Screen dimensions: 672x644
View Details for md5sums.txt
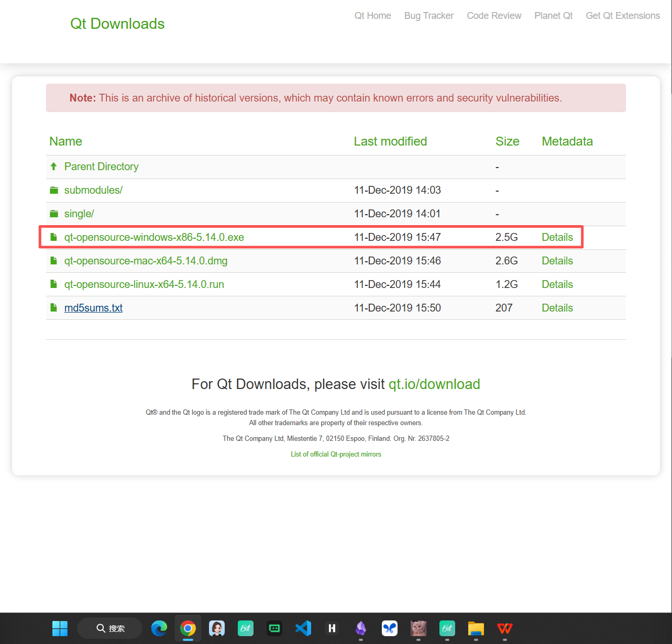tap(557, 308)
